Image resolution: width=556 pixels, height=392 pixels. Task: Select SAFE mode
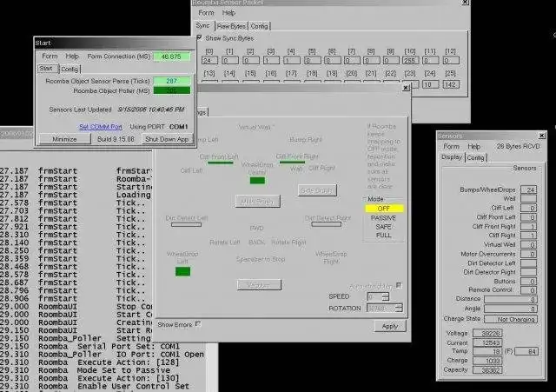[384, 227]
